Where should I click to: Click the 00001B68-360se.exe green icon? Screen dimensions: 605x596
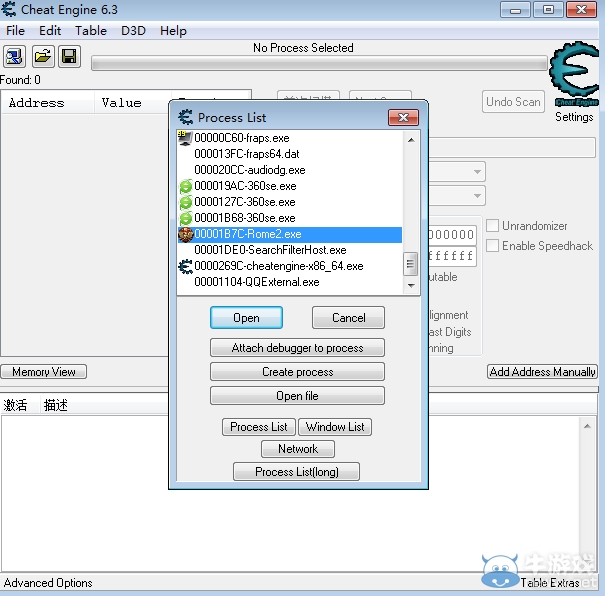pyautogui.click(x=186, y=218)
